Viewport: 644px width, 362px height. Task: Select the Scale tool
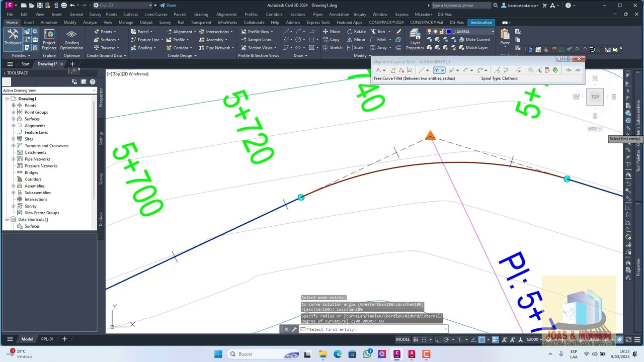point(355,48)
